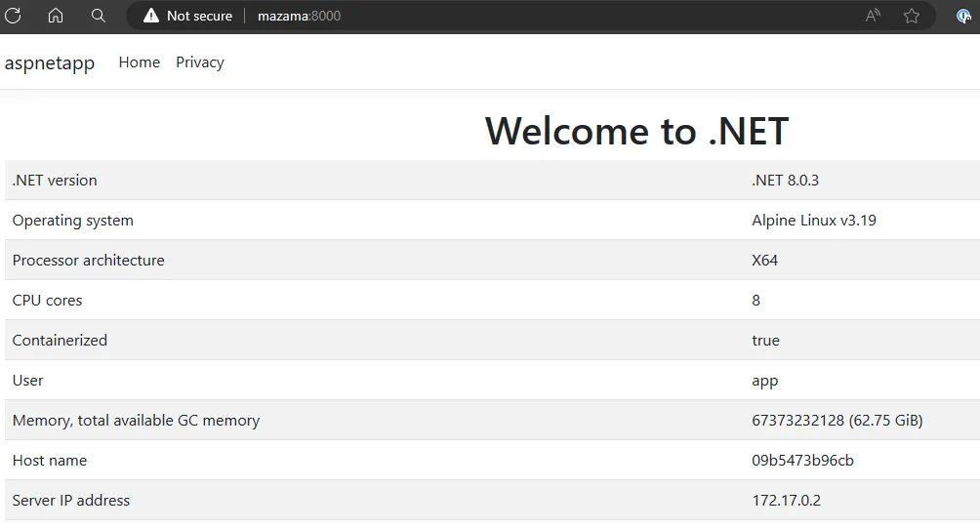Click Memory, total available GC memory label

[136, 421]
